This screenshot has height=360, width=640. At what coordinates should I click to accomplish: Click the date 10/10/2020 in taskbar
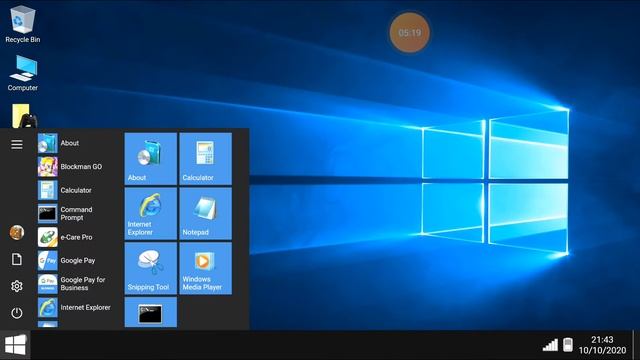(x=602, y=350)
